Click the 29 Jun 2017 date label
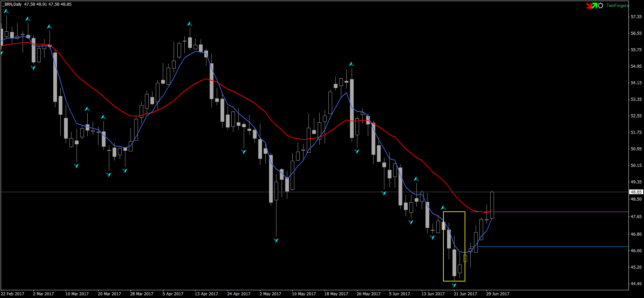644x298 pixels. coord(498,294)
